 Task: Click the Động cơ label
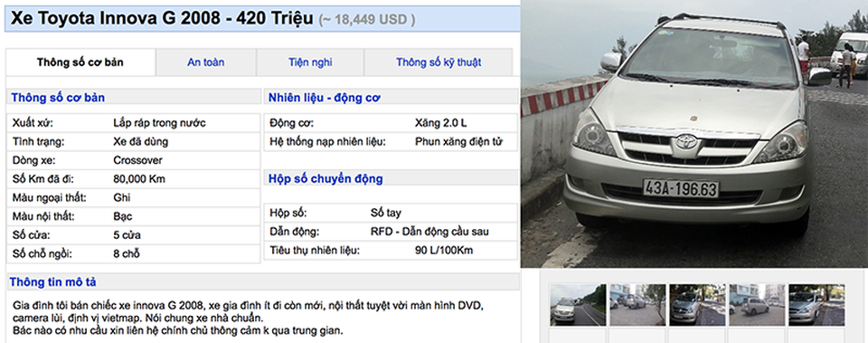pyautogui.click(x=292, y=123)
